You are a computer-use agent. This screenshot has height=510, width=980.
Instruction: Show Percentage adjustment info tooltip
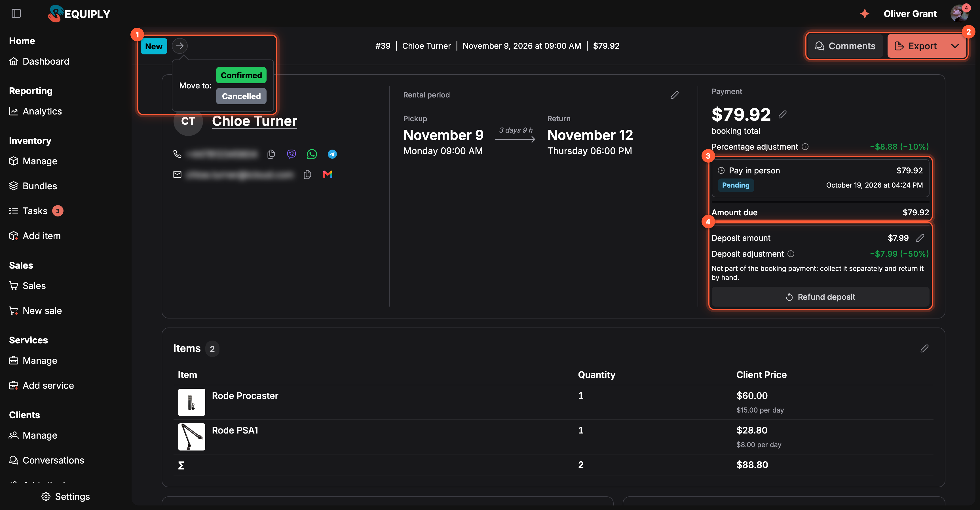tap(805, 147)
